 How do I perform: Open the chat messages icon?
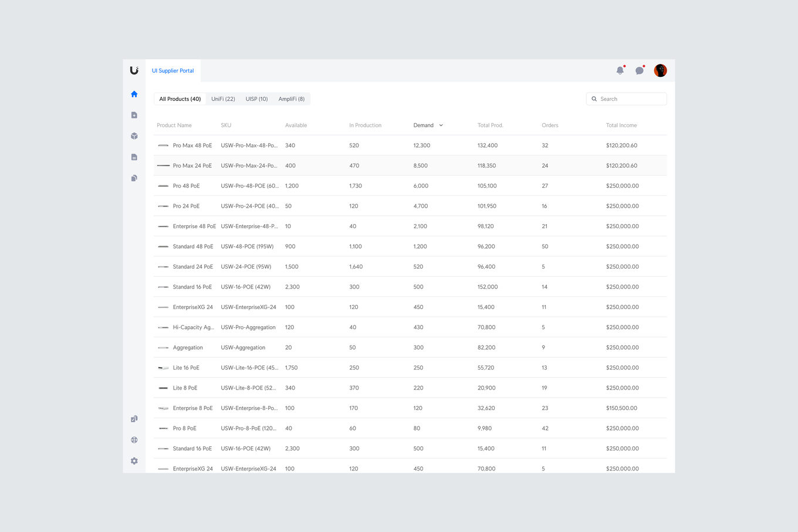pyautogui.click(x=640, y=70)
